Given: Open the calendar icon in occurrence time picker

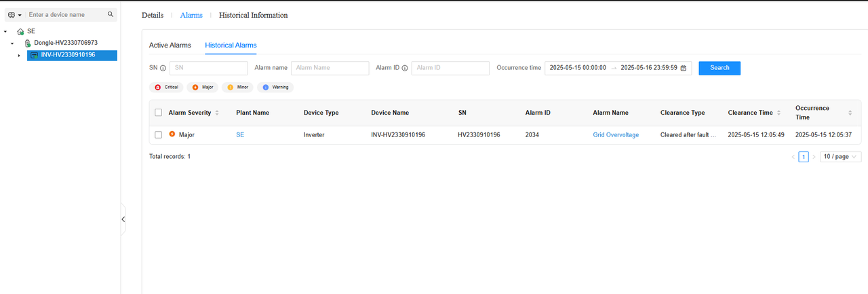Looking at the screenshot, I should click(684, 68).
